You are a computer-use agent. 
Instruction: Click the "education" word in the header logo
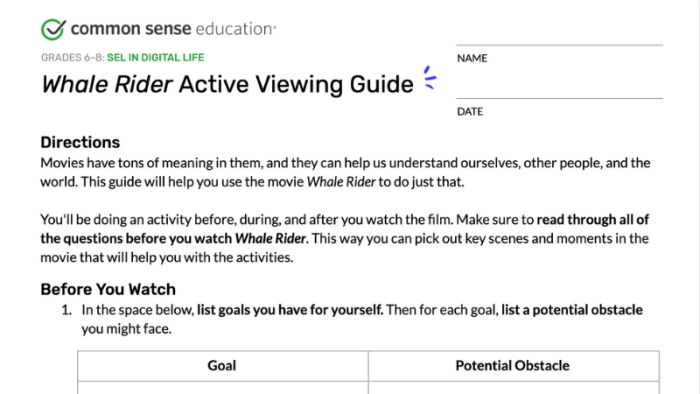[x=235, y=29]
